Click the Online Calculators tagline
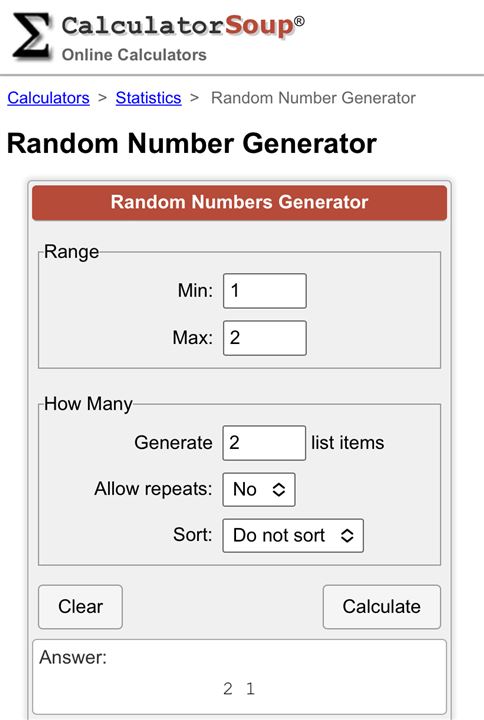Image resolution: width=484 pixels, height=720 pixels. point(134,55)
